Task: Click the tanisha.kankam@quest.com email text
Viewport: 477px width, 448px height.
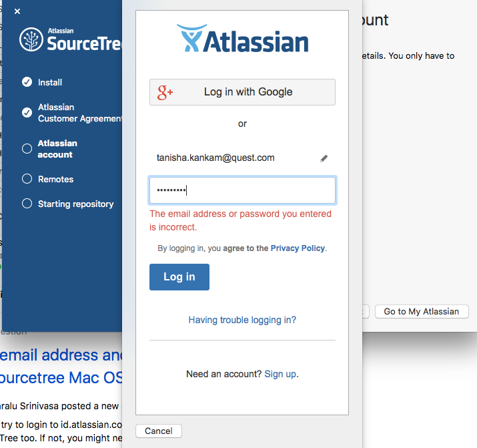Action: click(x=215, y=158)
